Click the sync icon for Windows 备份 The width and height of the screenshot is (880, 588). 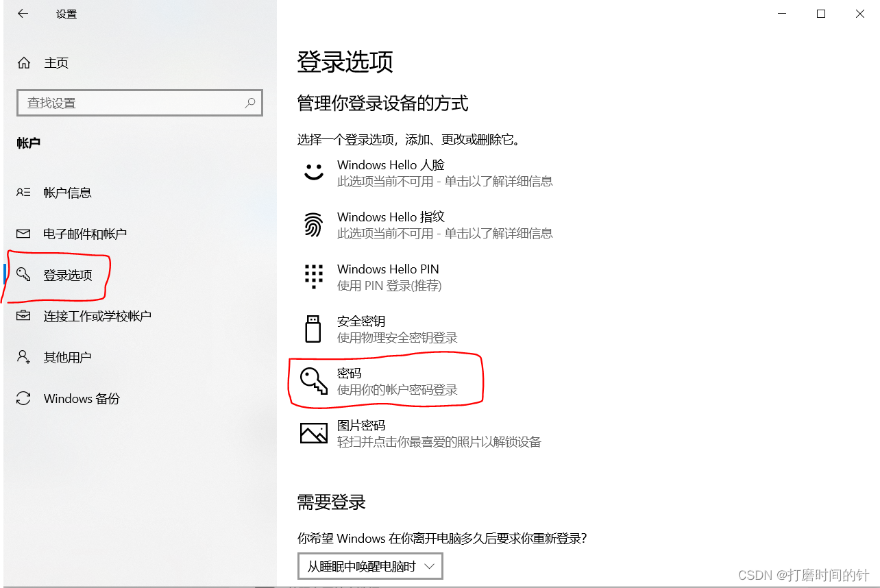[24, 398]
